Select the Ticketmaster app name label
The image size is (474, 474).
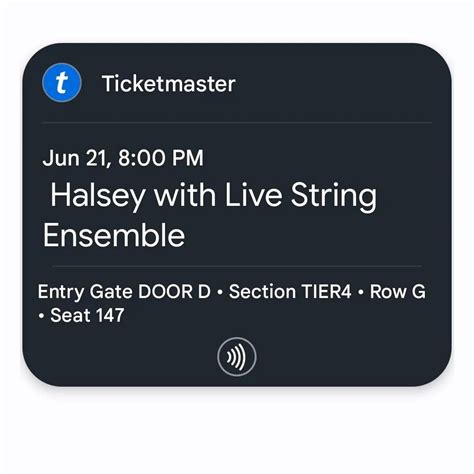tap(169, 83)
